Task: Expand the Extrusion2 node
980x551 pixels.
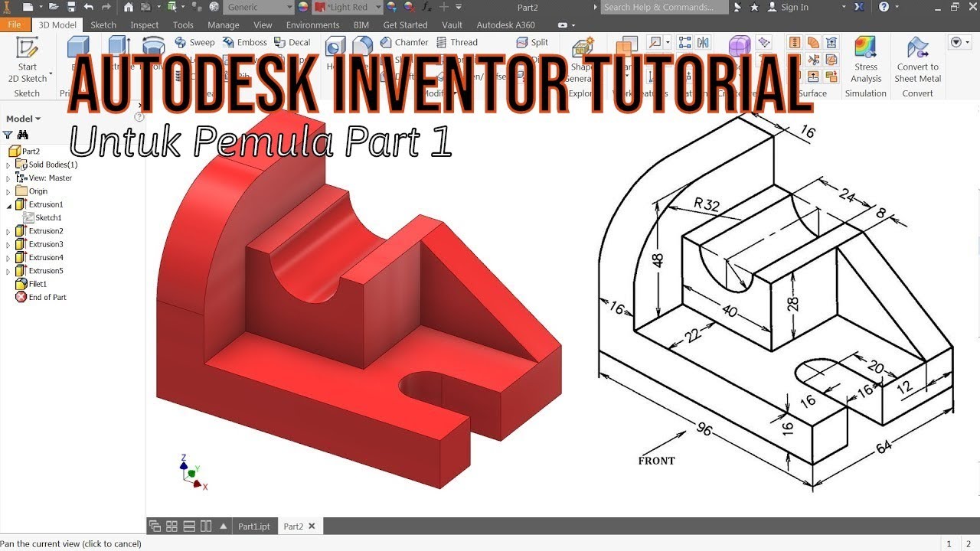Action: 8,231
